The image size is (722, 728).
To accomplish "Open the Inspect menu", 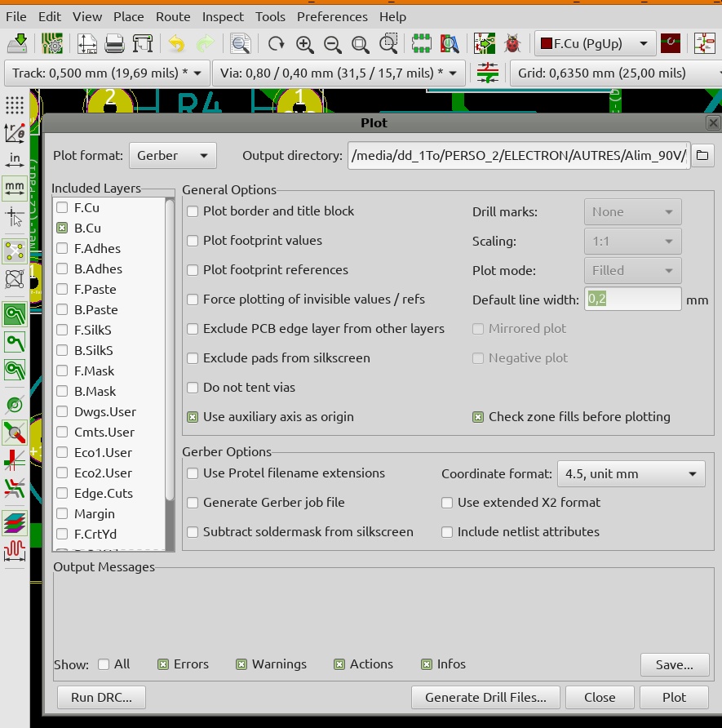I will point(223,16).
